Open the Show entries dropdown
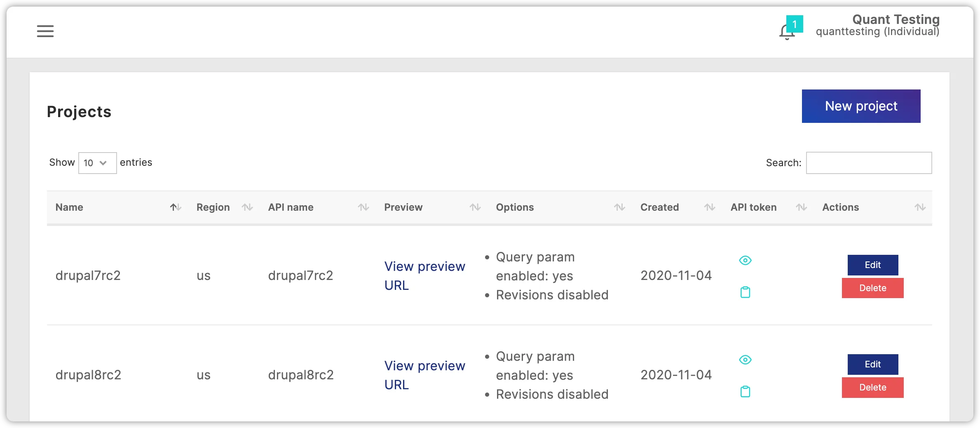Screen dimensions: 980x428 click(97, 163)
